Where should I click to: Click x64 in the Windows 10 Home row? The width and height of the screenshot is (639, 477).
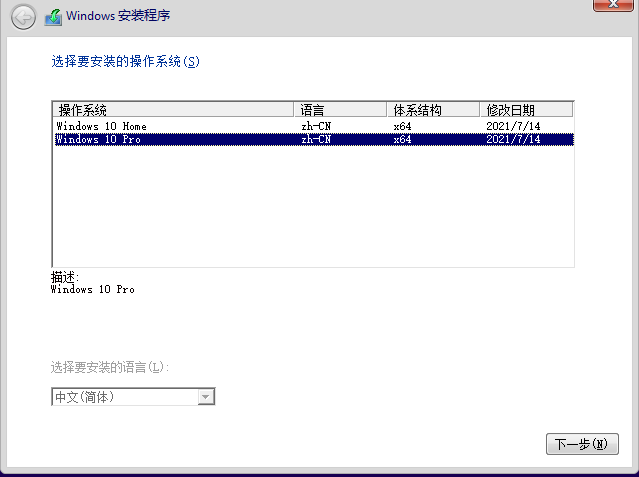pos(402,126)
